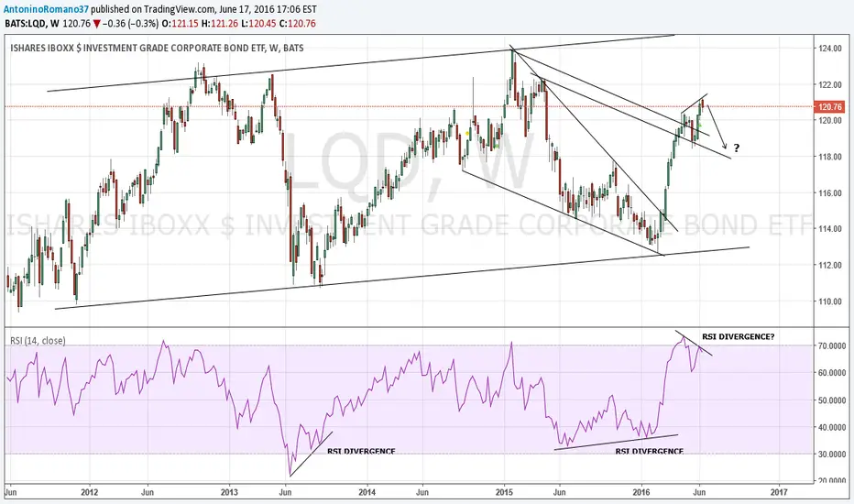This screenshot has width=854, height=504.
Task: Click the 30.0000 RSI axis label
Action: (832, 454)
